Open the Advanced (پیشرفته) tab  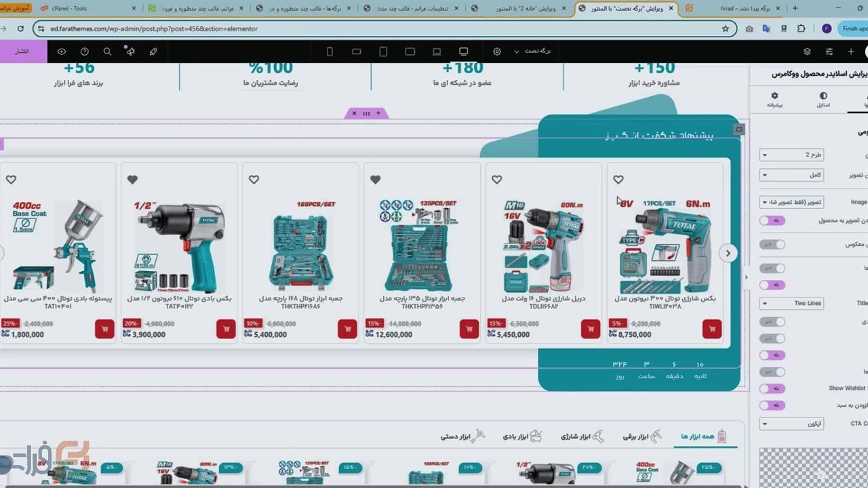click(x=774, y=100)
